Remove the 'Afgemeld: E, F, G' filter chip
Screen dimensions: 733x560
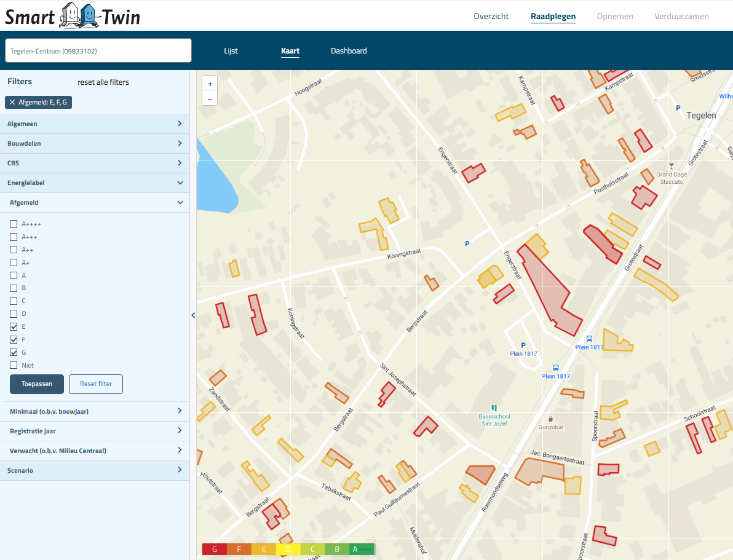coord(12,102)
